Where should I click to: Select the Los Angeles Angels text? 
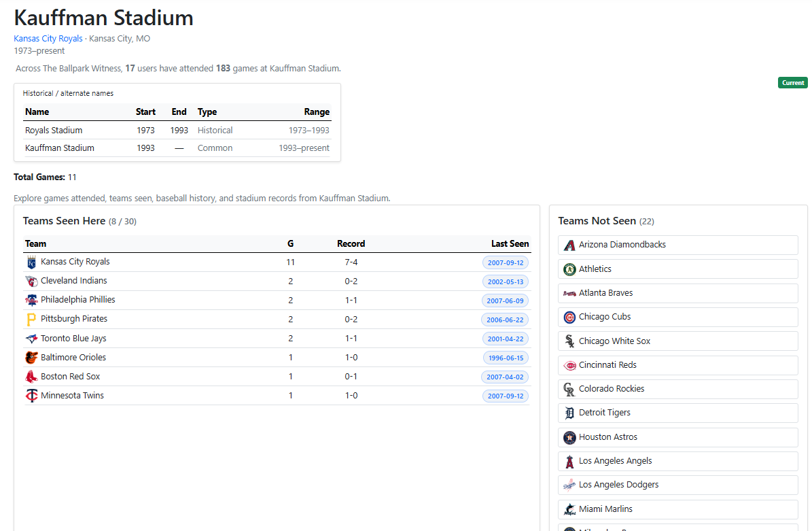click(615, 460)
